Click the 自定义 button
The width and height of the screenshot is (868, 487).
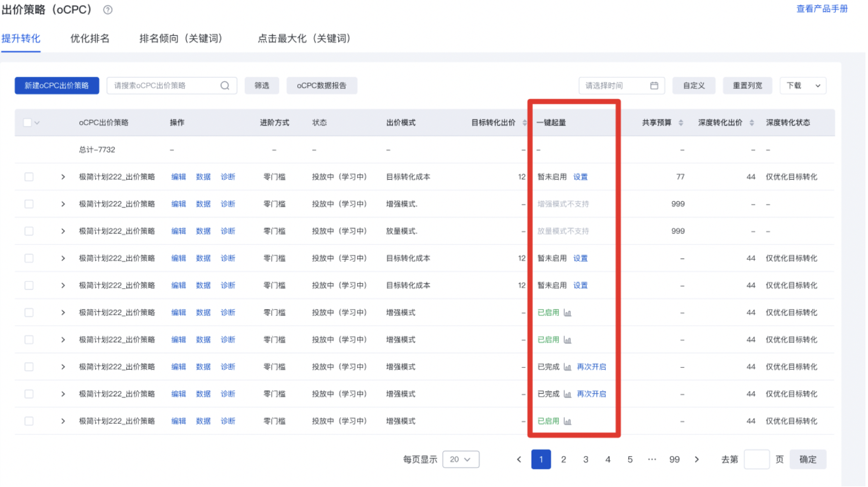click(694, 86)
